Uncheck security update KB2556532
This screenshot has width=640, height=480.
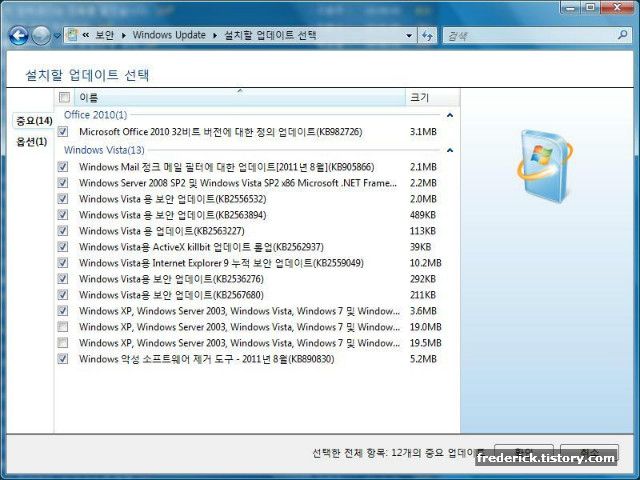click(x=63, y=199)
